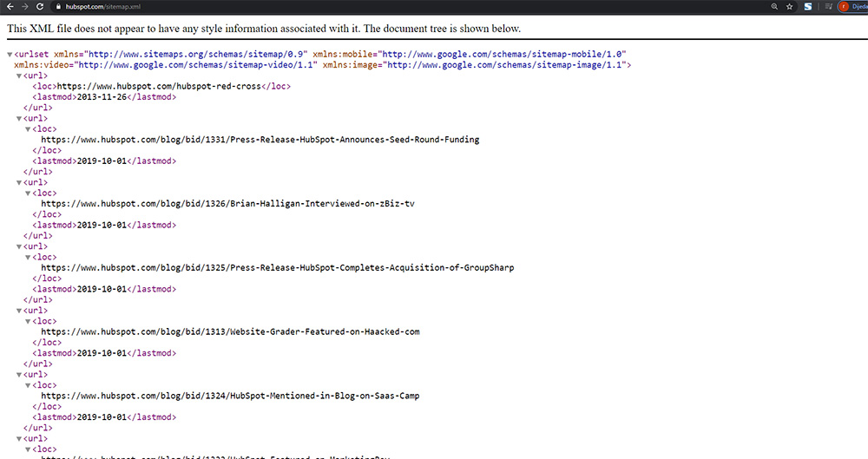
Task: Click the HubSpot-Mentioned-in-Blog-on-Saas-Camp URL
Action: pyautogui.click(x=230, y=396)
